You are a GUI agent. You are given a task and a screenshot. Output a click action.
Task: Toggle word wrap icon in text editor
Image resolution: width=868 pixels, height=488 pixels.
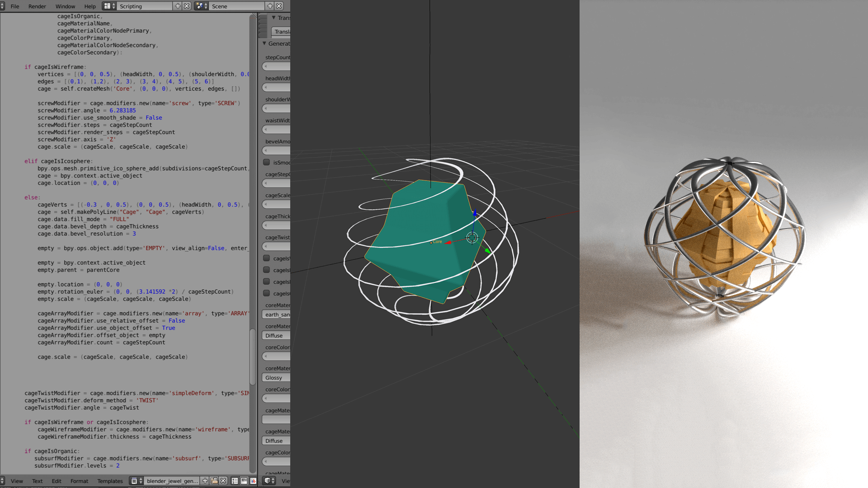244,481
